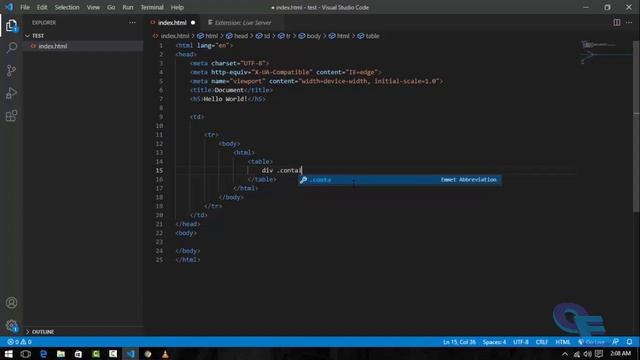Click the unsaved dot on index.html tab
This screenshot has height=360, width=640.
click(193, 22)
